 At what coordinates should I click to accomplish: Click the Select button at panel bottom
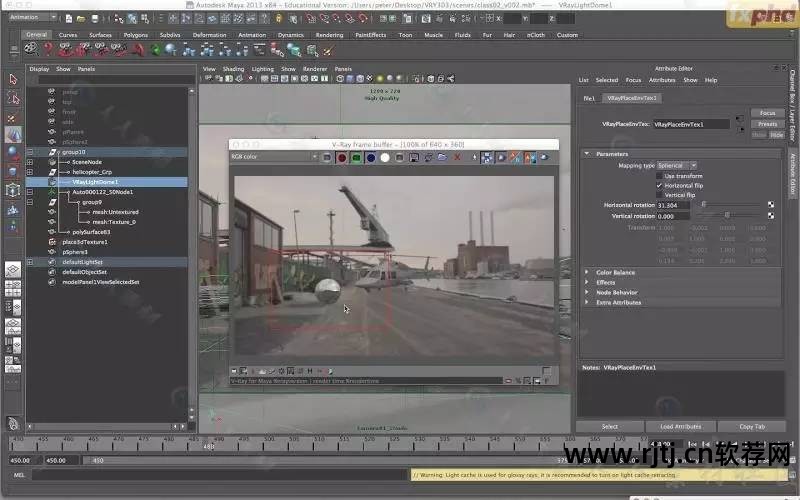coord(610,427)
